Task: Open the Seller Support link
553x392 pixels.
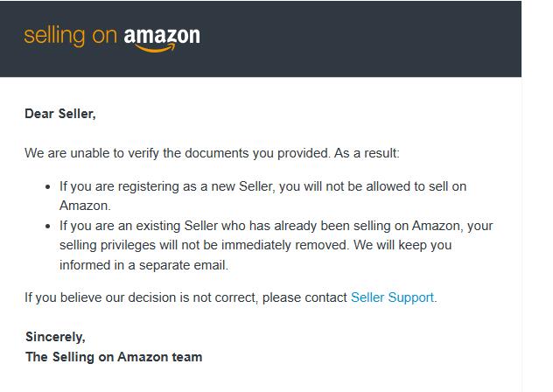Action: click(392, 297)
